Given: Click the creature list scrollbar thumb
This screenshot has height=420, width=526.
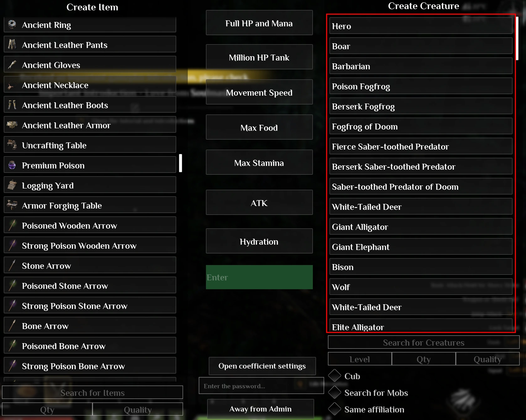Looking at the screenshot, I should pos(517,38).
